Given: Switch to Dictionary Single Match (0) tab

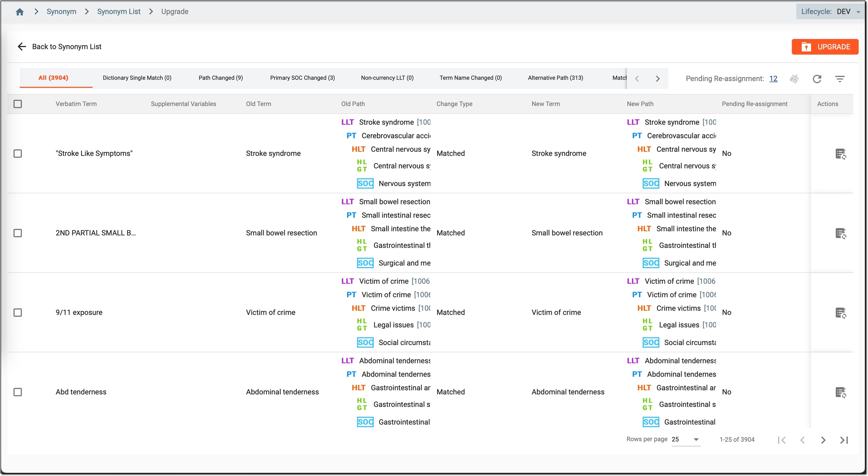Looking at the screenshot, I should [137, 78].
